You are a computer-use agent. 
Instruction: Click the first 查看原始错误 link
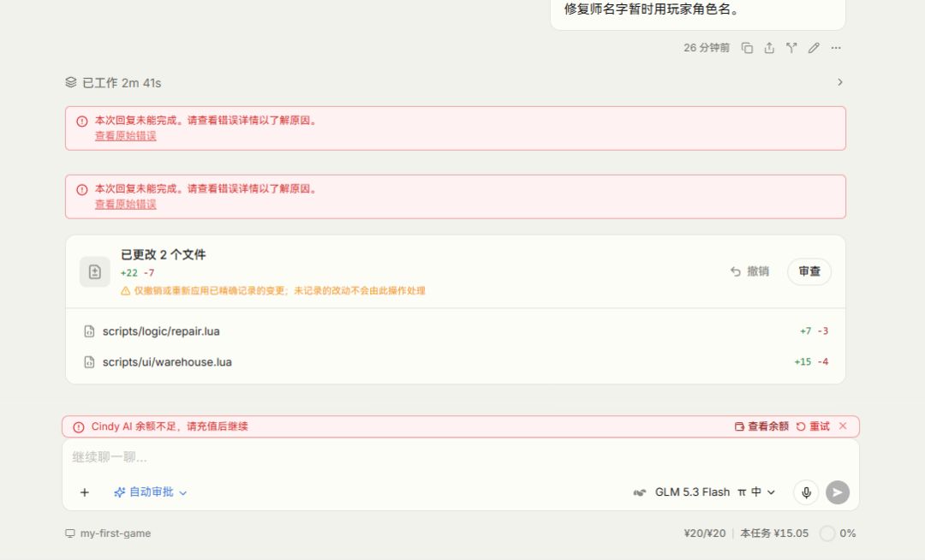point(126,136)
